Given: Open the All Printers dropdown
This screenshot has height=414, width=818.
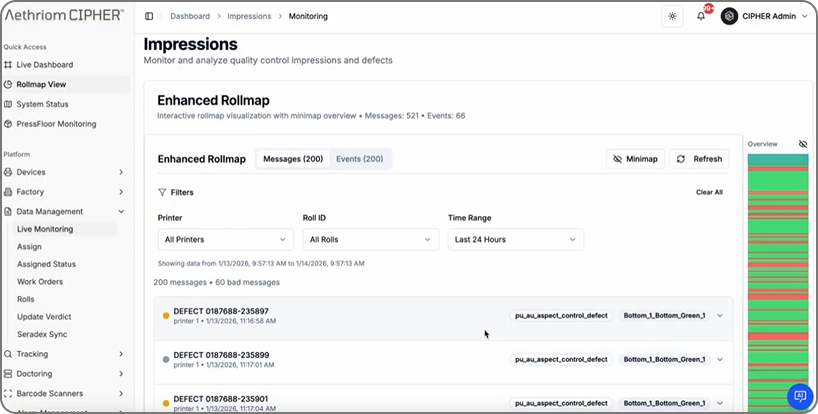Looking at the screenshot, I should (225, 240).
